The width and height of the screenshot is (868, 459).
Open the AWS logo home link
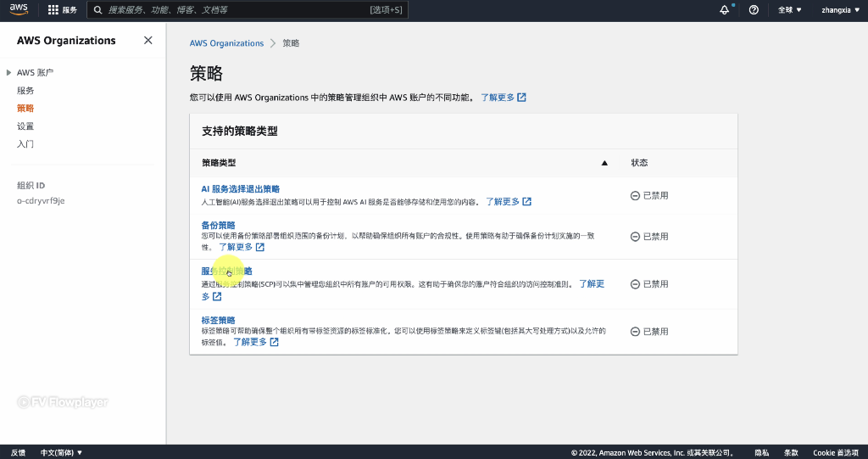tap(19, 9)
